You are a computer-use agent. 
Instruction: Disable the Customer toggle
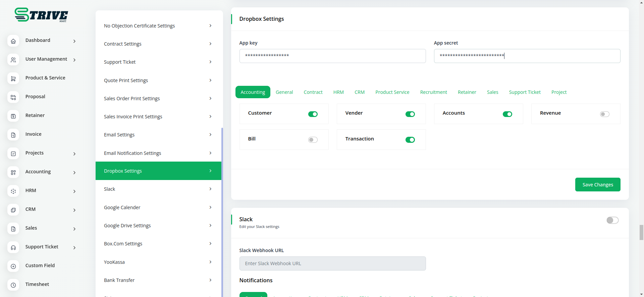(313, 114)
